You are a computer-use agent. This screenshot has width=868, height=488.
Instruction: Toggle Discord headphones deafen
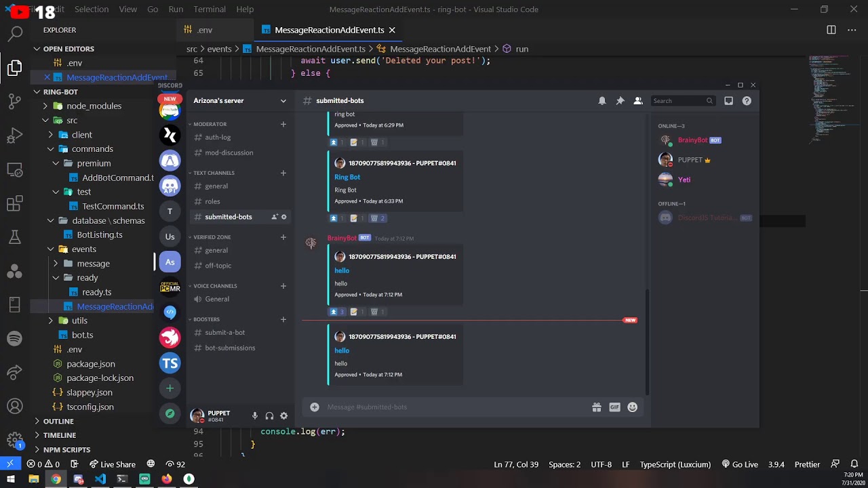pyautogui.click(x=269, y=415)
